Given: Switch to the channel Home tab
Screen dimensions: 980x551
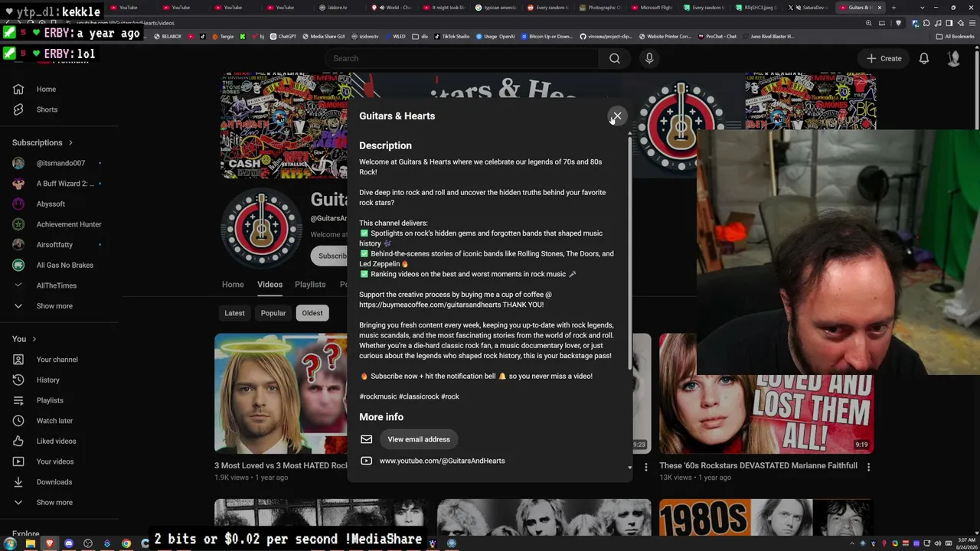Looking at the screenshot, I should [x=233, y=285].
